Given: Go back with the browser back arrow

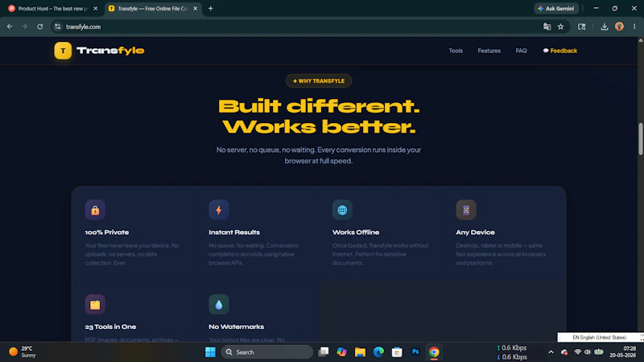Looking at the screenshot, I should 10,27.
